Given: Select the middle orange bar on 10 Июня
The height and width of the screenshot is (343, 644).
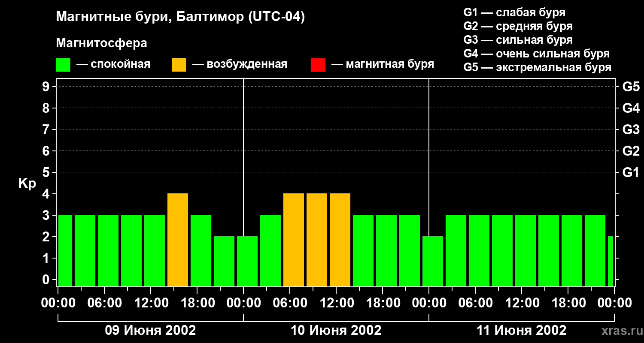Looking at the screenshot, I should [x=317, y=240].
